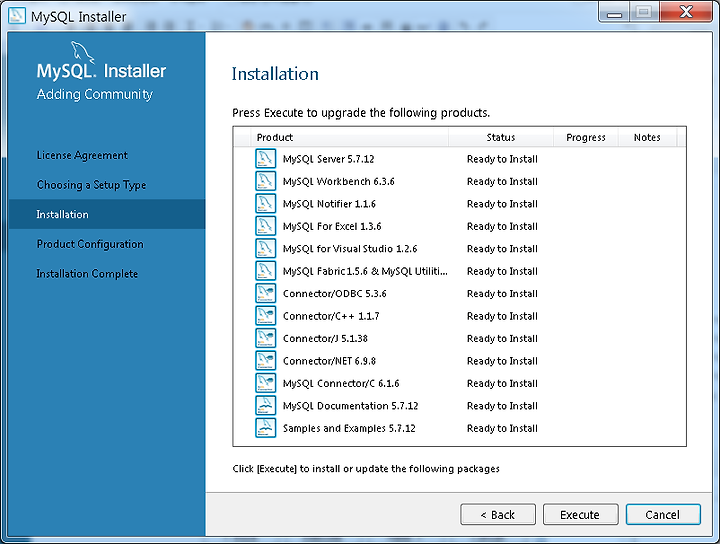This screenshot has width=720, height=544.
Task: Click the Progress column header
Action: click(585, 137)
